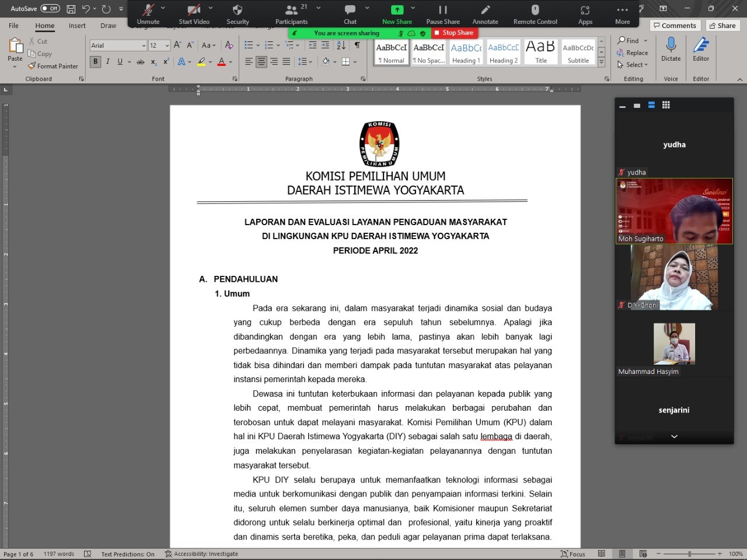The height and width of the screenshot is (560, 747).
Task: Select the Heading 1 style thumbnail
Action: pyautogui.click(x=466, y=52)
